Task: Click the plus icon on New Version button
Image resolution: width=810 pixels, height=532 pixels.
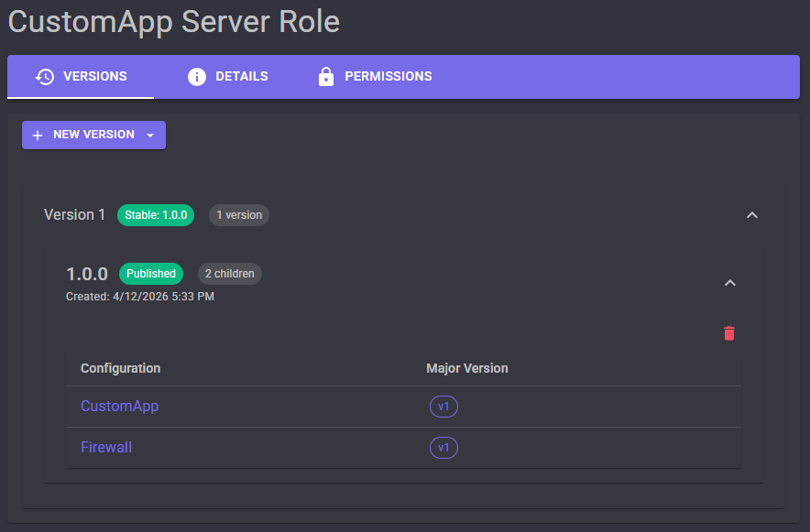Action: pos(37,135)
